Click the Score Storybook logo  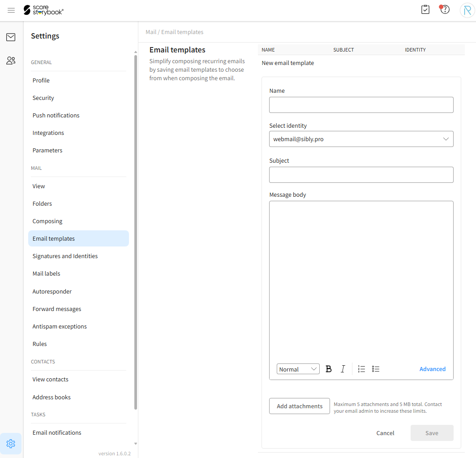click(43, 10)
